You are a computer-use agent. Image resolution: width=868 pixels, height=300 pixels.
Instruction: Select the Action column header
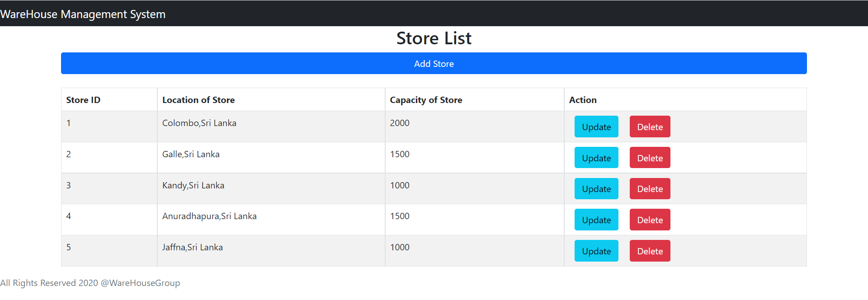pos(685,99)
